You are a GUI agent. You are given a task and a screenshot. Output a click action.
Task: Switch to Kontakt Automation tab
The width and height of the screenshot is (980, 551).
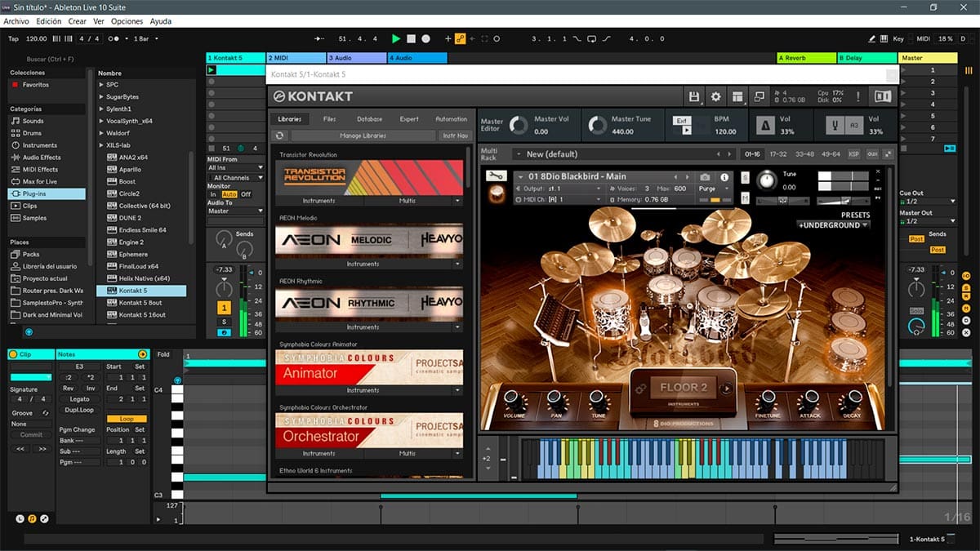click(x=451, y=119)
